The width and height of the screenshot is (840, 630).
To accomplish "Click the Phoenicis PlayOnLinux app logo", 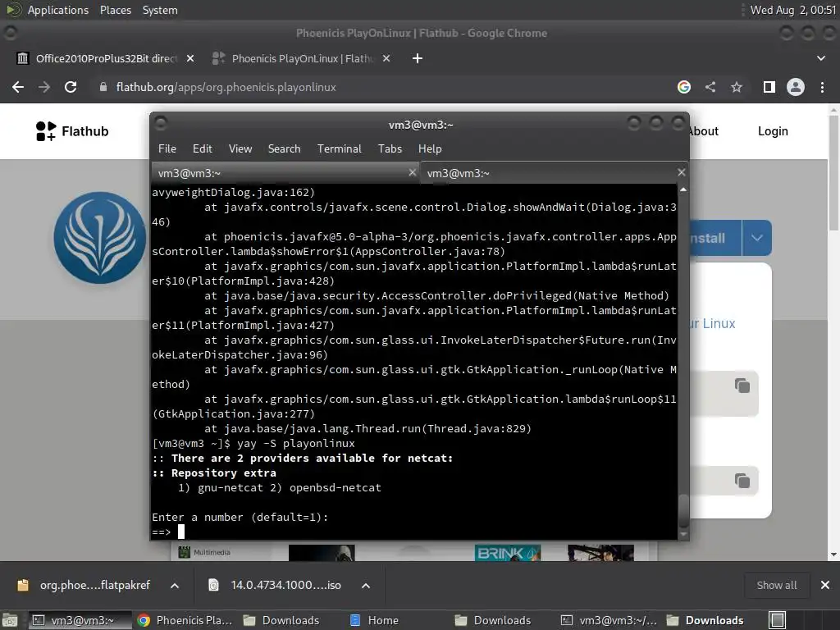I will coord(100,238).
